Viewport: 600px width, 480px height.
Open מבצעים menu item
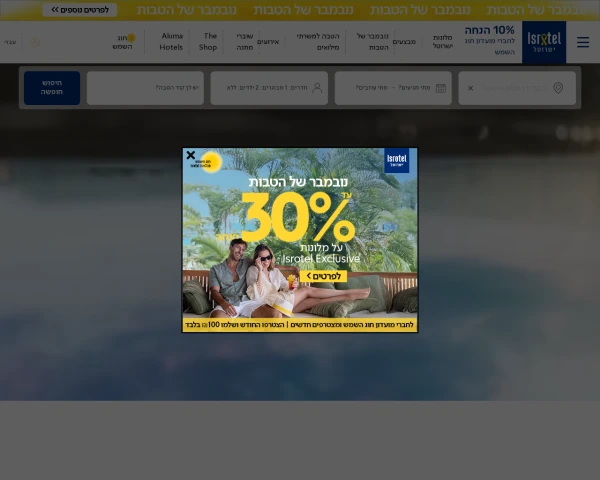[x=404, y=42]
